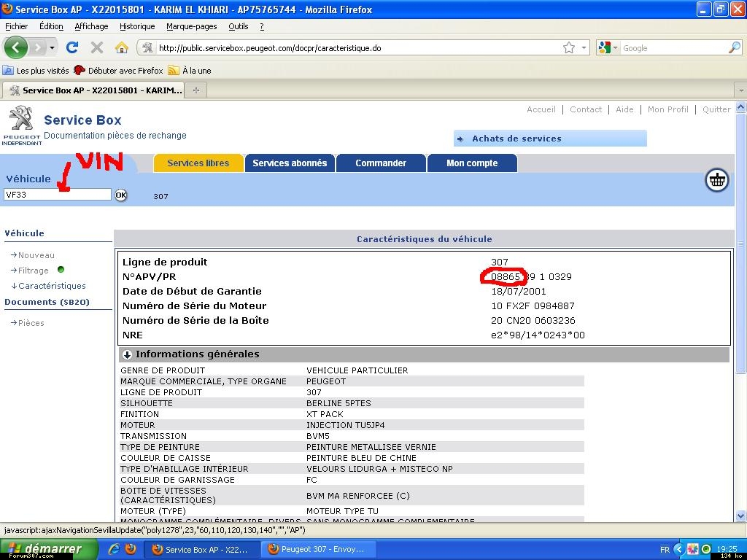Open the URL bar dropdown arrow
747x560 pixels.
pyautogui.click(x=584, y=47)
